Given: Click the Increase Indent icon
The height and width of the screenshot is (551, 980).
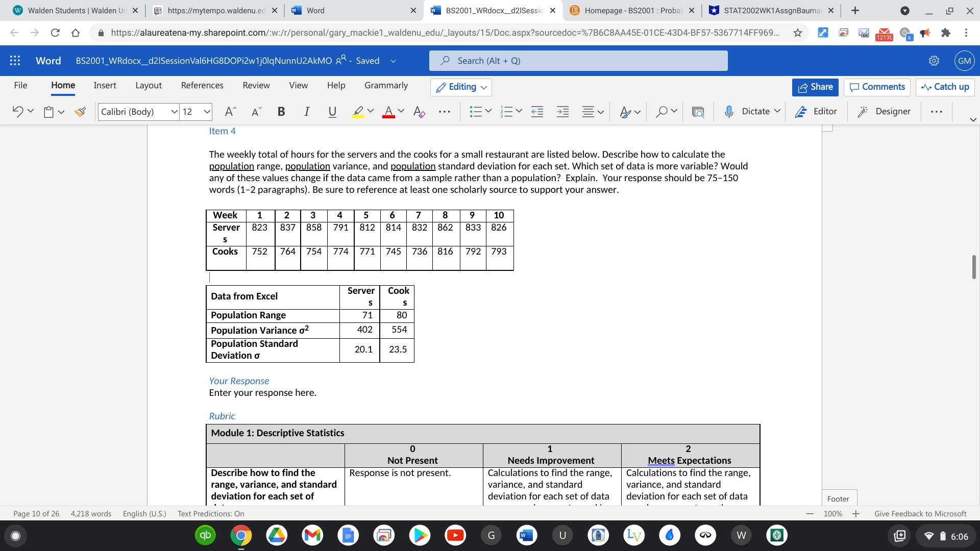Looking at the screenshot, I should coord(562,111).
